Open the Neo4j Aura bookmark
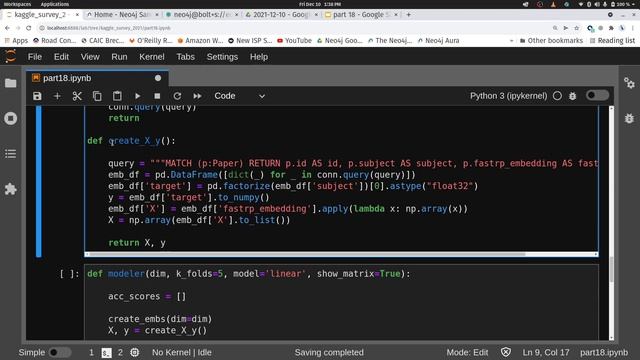640x360 pixels. [x=438, y=40]
